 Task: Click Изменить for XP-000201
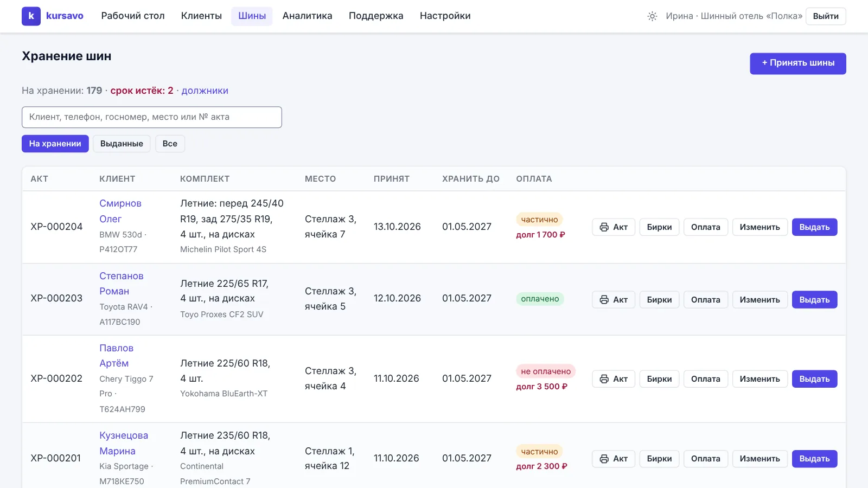[760, 459]
